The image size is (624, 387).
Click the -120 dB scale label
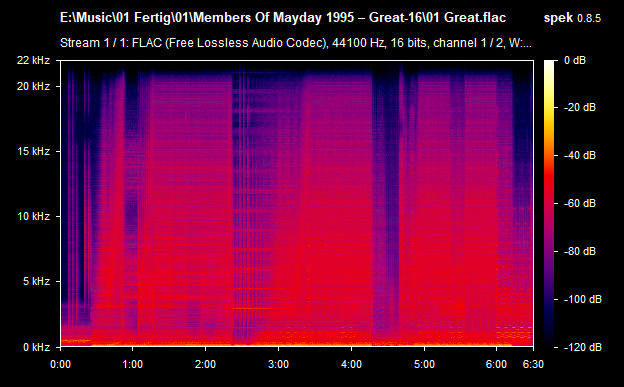[x=583, y=348]
